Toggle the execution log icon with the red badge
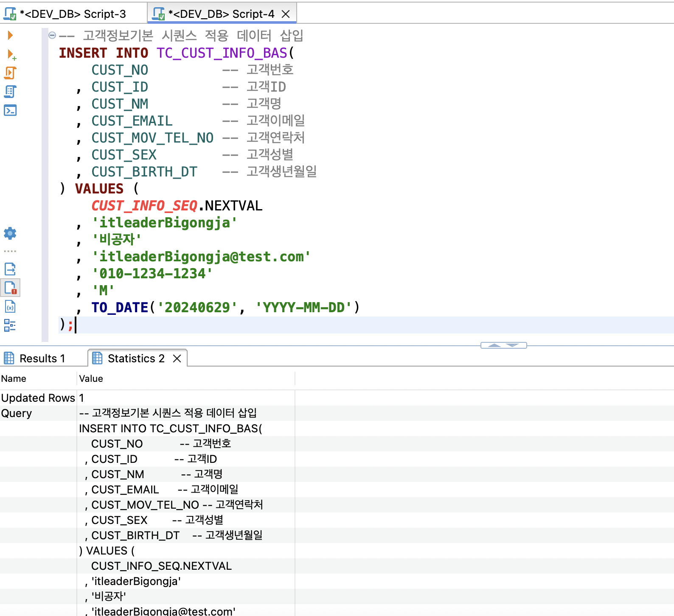 [10, 288]
